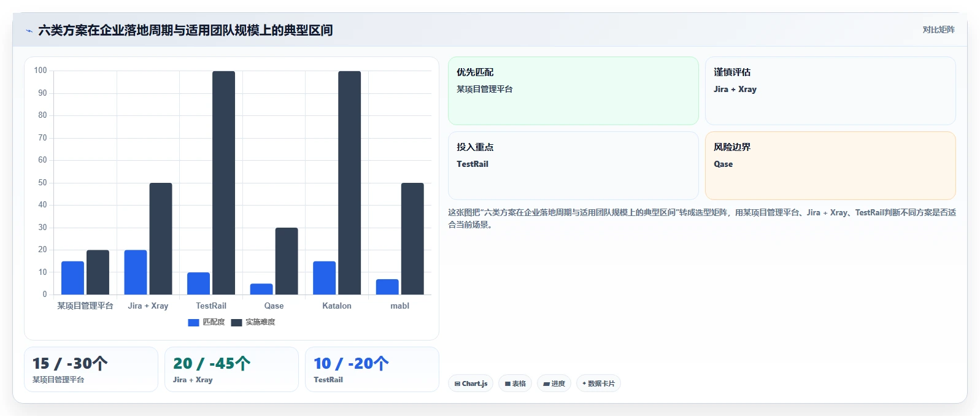Click the 实施难度 legend label text
The image size is (980, 416).
click(x=260, y=322)
